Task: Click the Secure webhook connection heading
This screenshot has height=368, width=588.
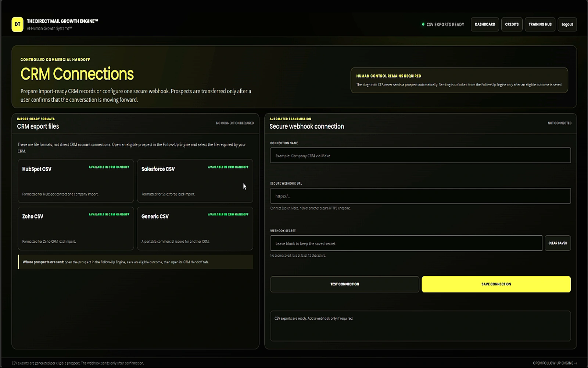Action: tap(307, 126)
